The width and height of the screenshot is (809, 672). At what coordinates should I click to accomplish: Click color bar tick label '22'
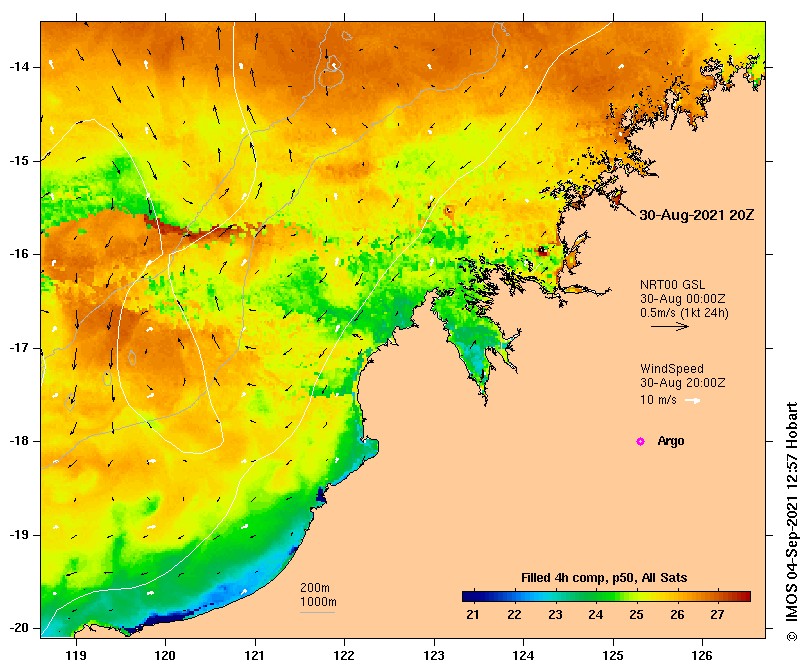(514, 615)
